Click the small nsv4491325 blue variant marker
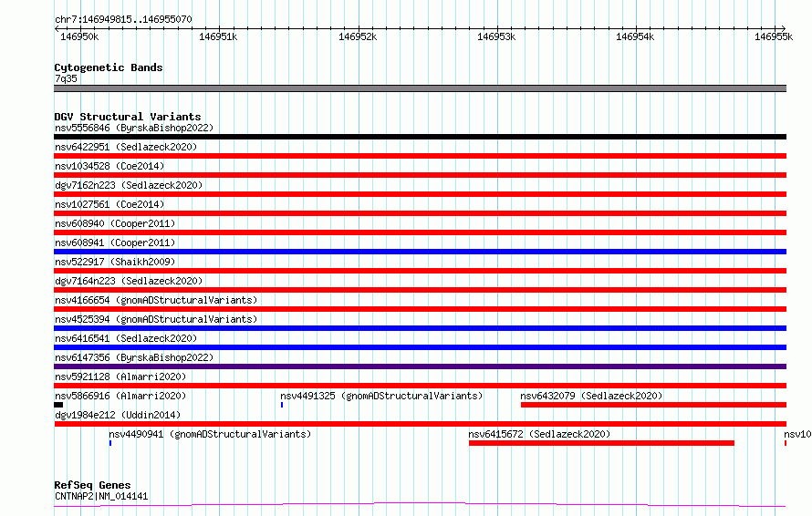The width and height of the screenshot is (812, 516). pos(282,405)
